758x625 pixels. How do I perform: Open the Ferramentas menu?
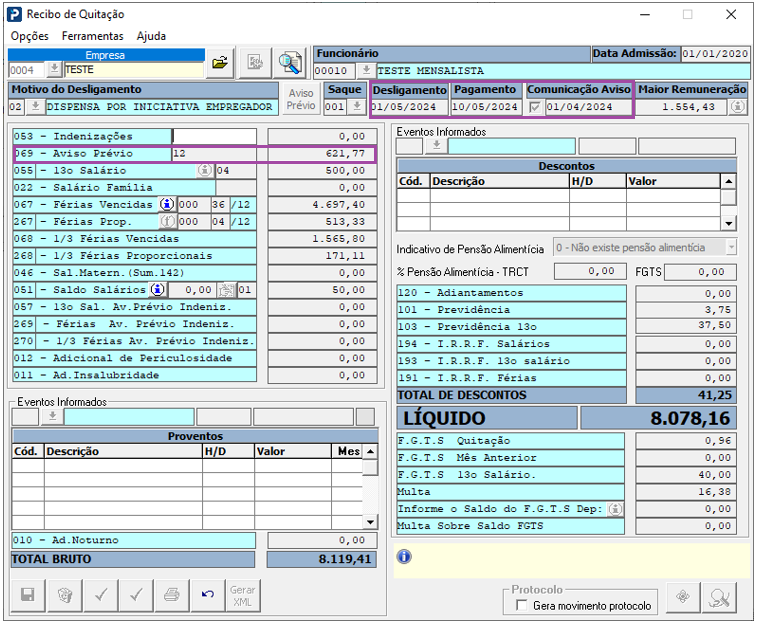click(93, 36)
